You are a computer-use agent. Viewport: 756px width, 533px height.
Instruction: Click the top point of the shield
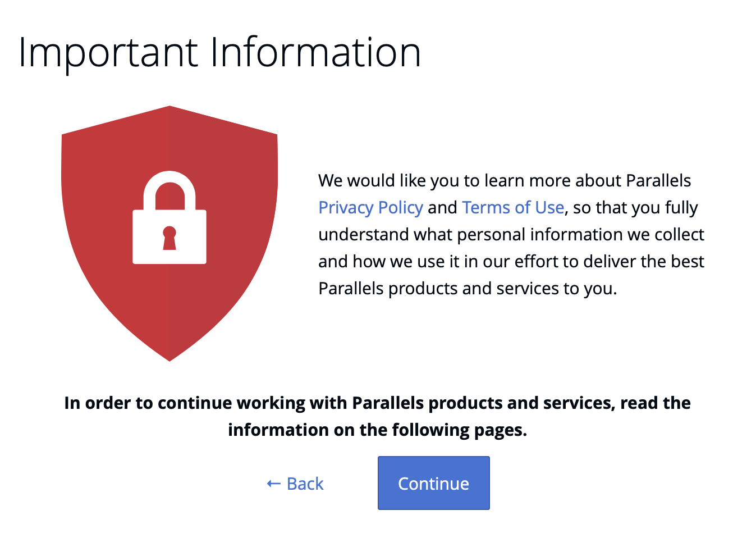pos(169,110)
